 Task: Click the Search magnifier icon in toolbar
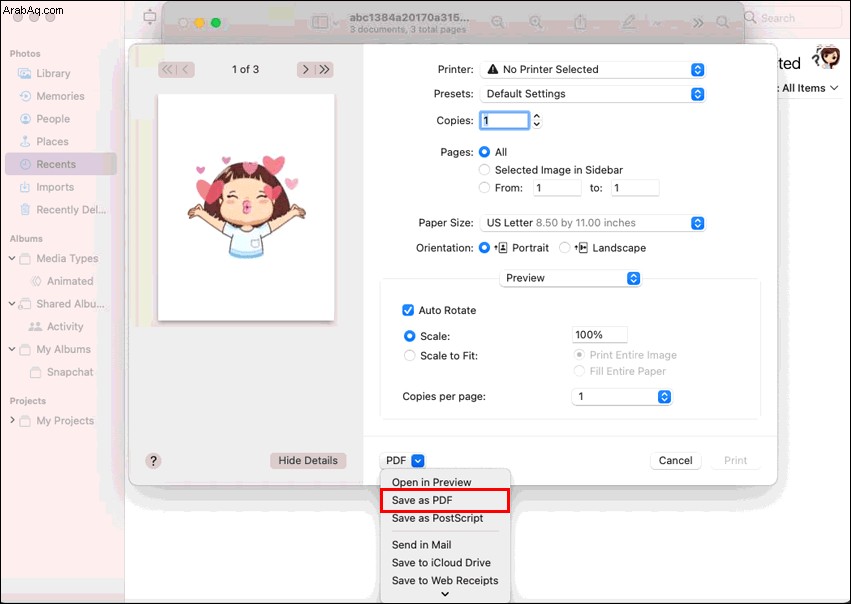point(722,22)
